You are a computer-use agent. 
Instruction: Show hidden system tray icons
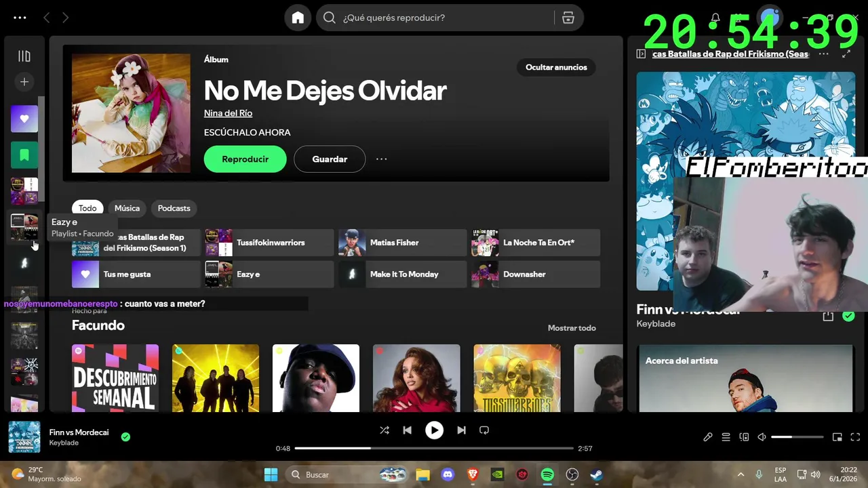coord(741,474)
